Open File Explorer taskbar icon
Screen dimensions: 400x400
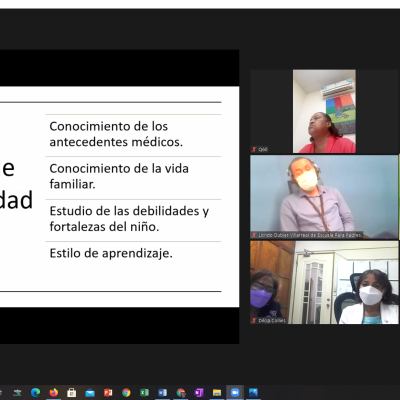pos(217,392)
